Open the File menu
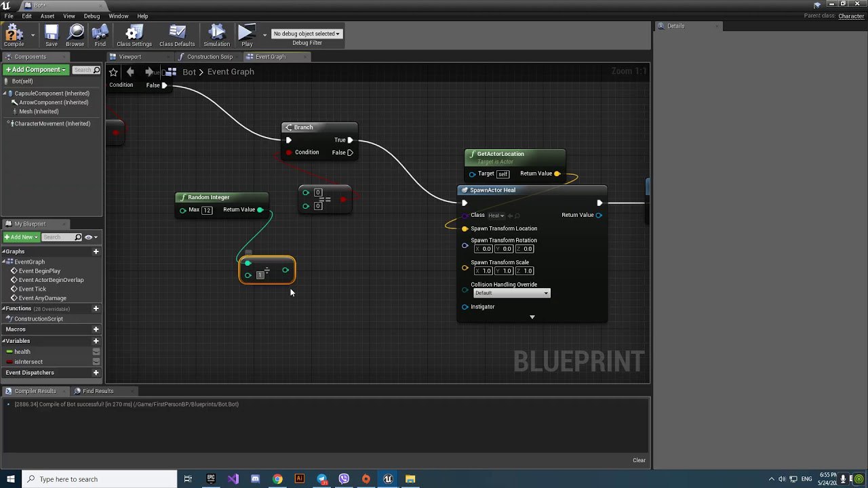This screenshot has width=868, height=488. point(9,16)
